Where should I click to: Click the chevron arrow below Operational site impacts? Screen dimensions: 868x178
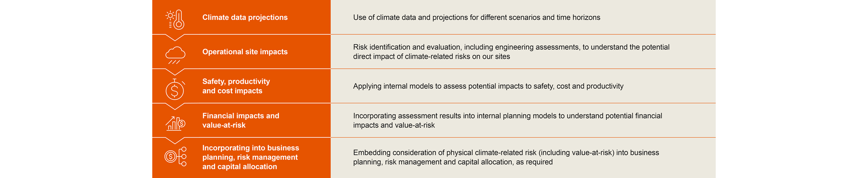[175, 72]
